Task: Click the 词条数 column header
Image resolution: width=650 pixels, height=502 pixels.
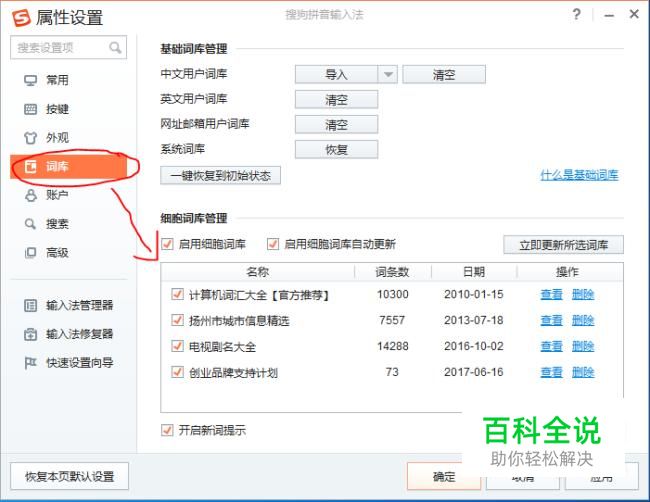Action: 393,272
